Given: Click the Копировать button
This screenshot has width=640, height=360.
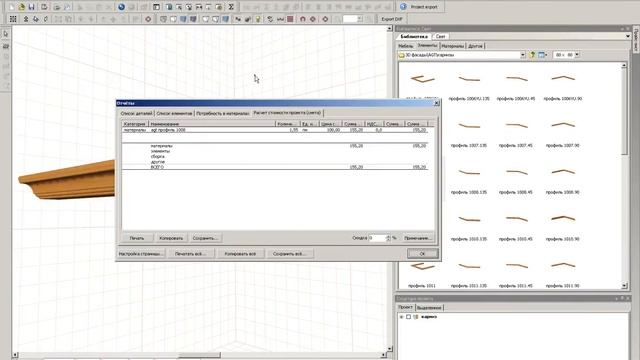Looking at the screenshot, I should [x=171, y=238].
